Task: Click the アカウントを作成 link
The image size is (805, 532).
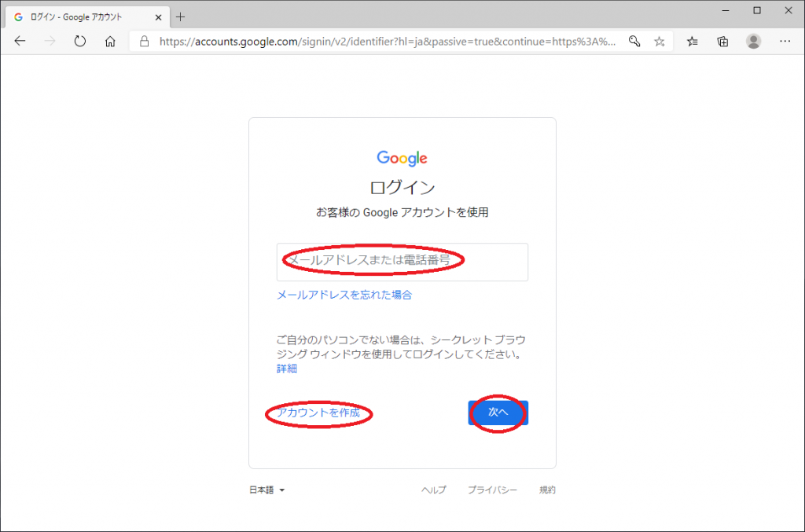Action: click(318, 413)
